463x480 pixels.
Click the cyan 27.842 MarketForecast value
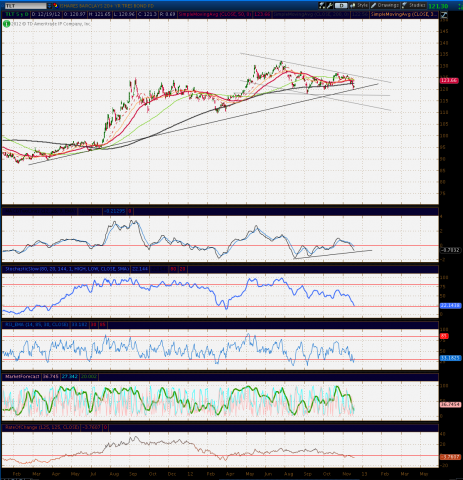click(70, 376)
